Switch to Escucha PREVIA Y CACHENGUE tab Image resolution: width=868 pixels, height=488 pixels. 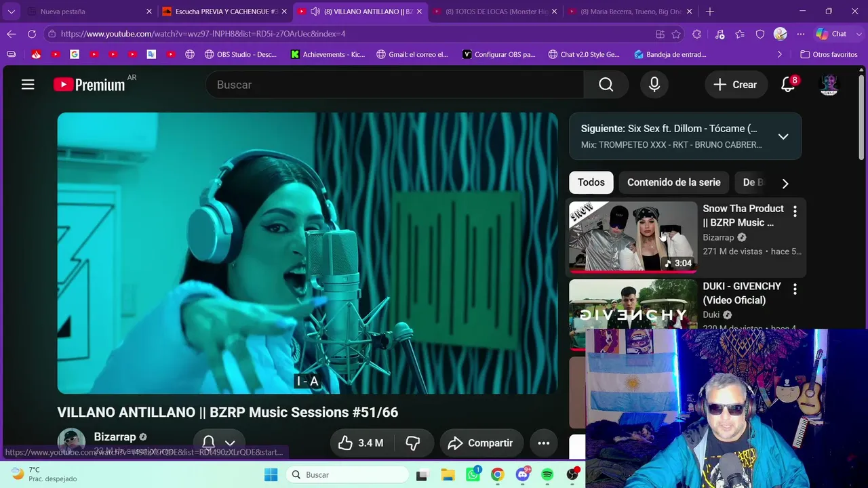(x=225, y=12)
